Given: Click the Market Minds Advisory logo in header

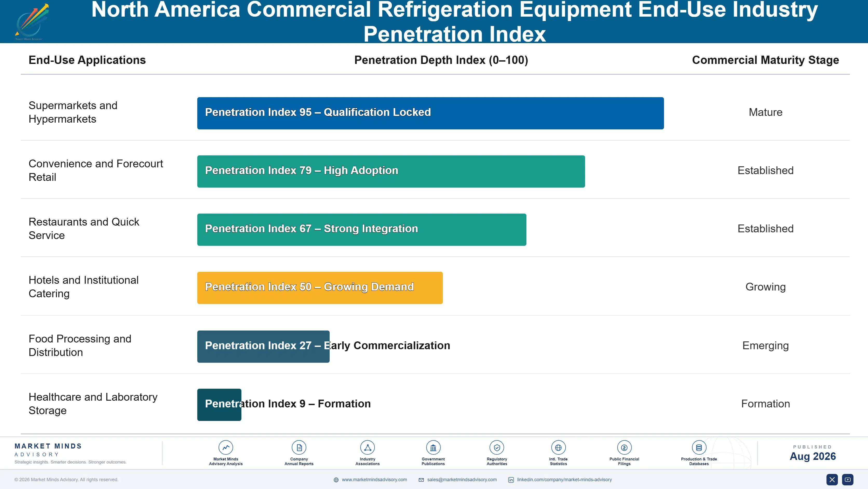Looking at the screenshot, I should tap(32, 22).
